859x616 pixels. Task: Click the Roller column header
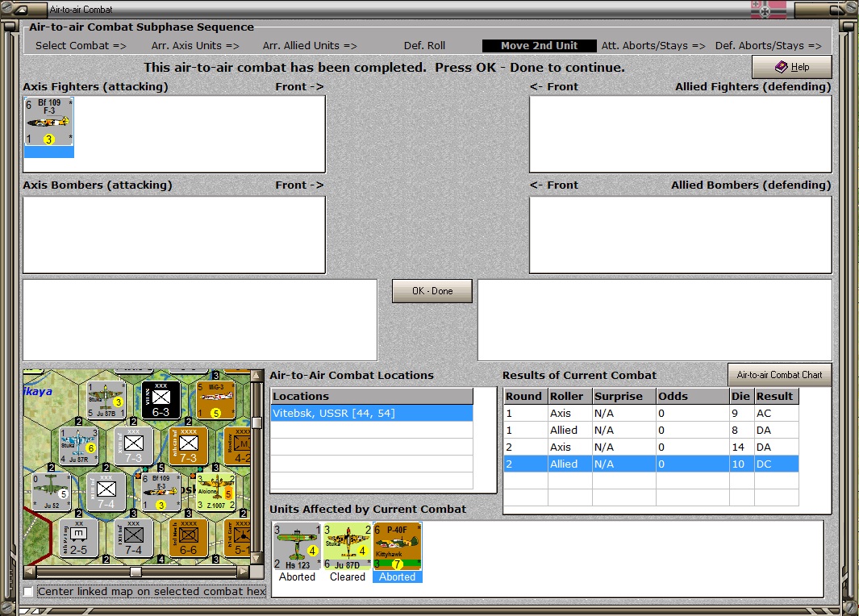click(569, 396)
